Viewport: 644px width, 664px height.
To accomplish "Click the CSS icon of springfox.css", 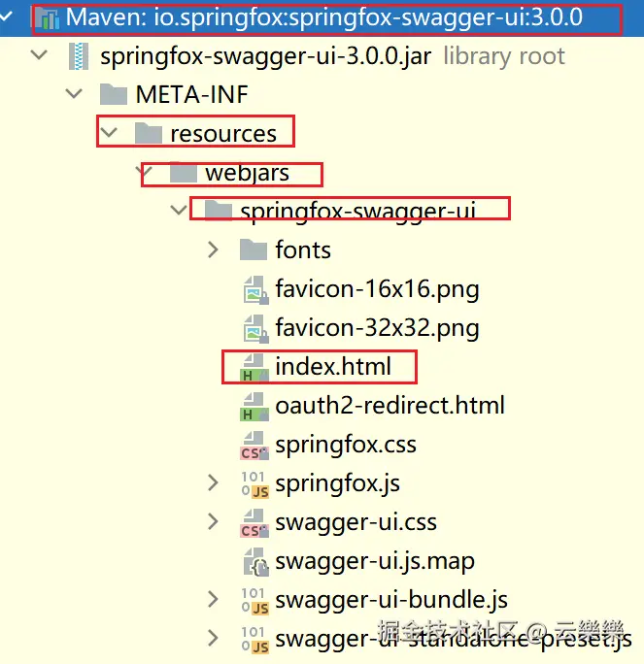I will [x=254, y=446].
